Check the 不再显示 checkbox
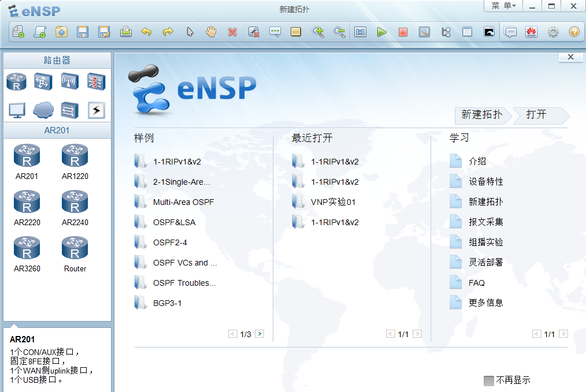 488,381
